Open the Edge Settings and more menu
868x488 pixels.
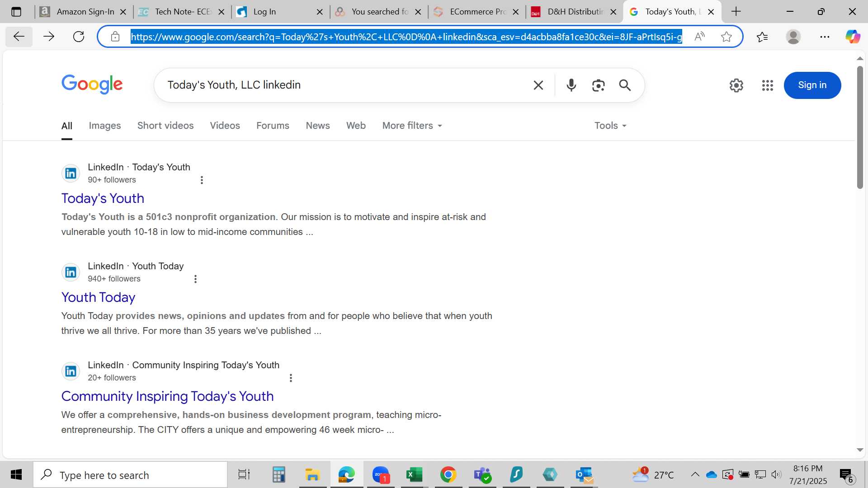point(825,37)
